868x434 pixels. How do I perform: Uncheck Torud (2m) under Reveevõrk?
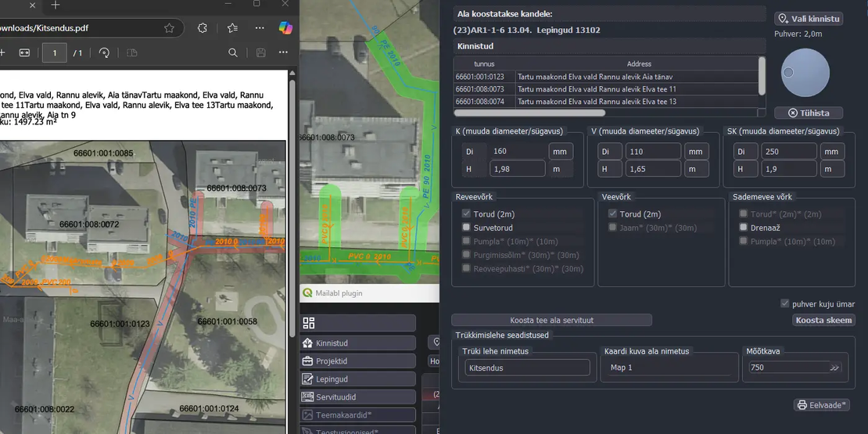[466, 213]
